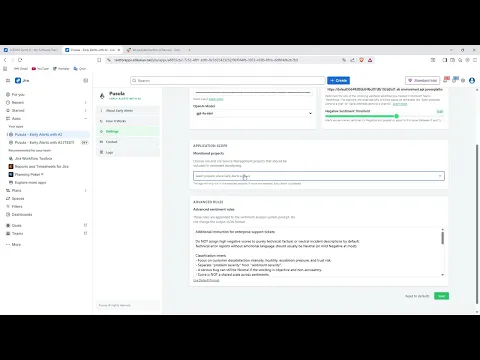Click the webhook URL field
This screenshot has width=480, height=360.
(x=385, y=89)
